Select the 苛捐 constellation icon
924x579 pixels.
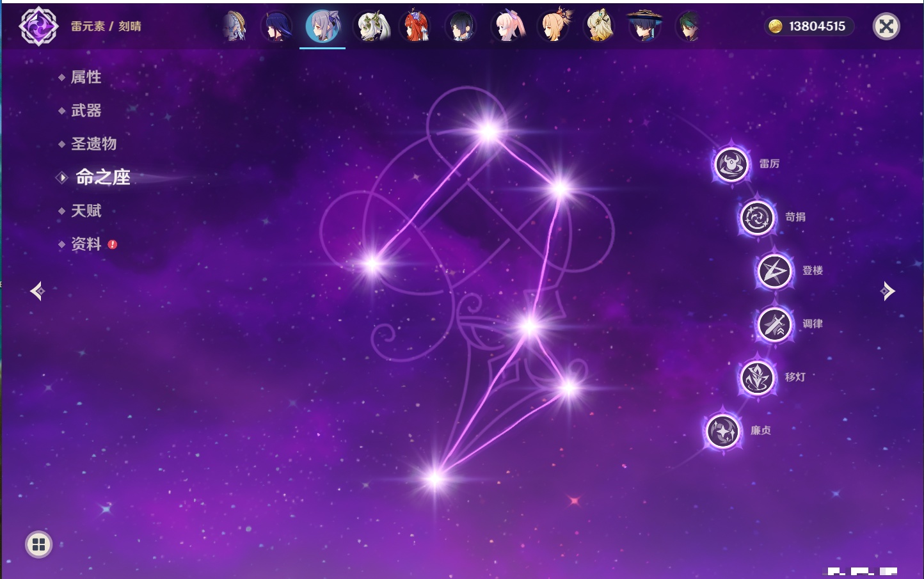[x=757, y=218]
